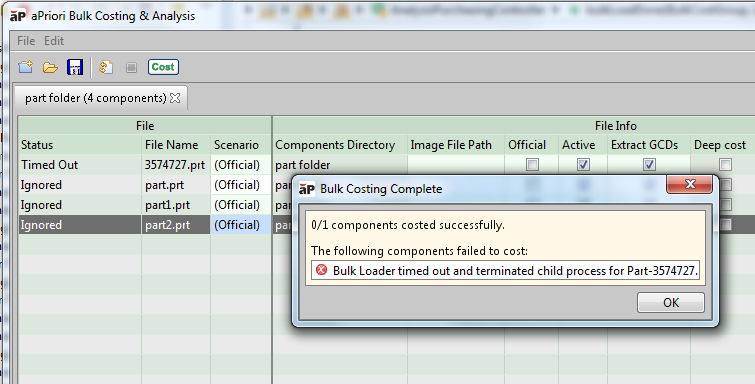Open folder icon in toolbar
This screenshot has width=755, height=384.
50,67
